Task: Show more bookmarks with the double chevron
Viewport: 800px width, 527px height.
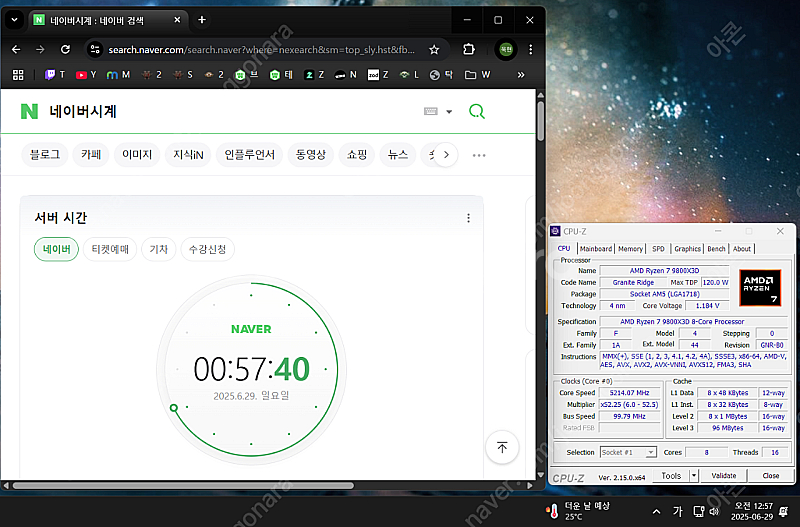Action: pyautogui.click(x=521, y=75)
